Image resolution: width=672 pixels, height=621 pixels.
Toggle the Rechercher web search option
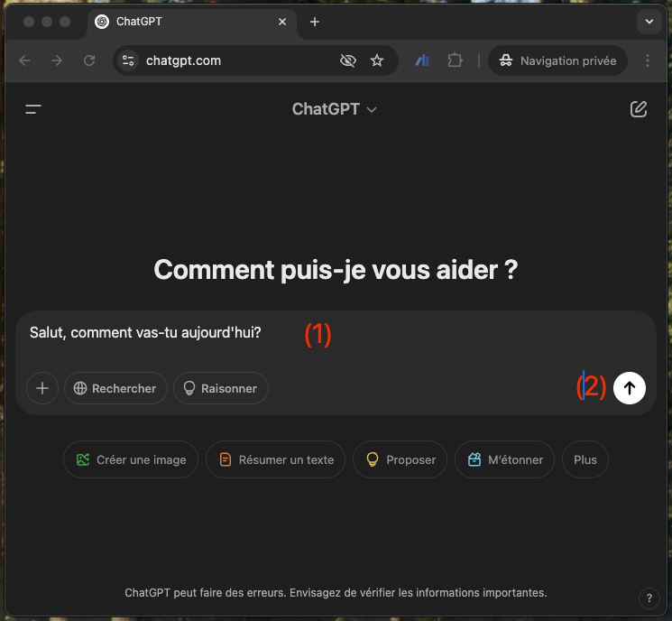coord(115,388)
